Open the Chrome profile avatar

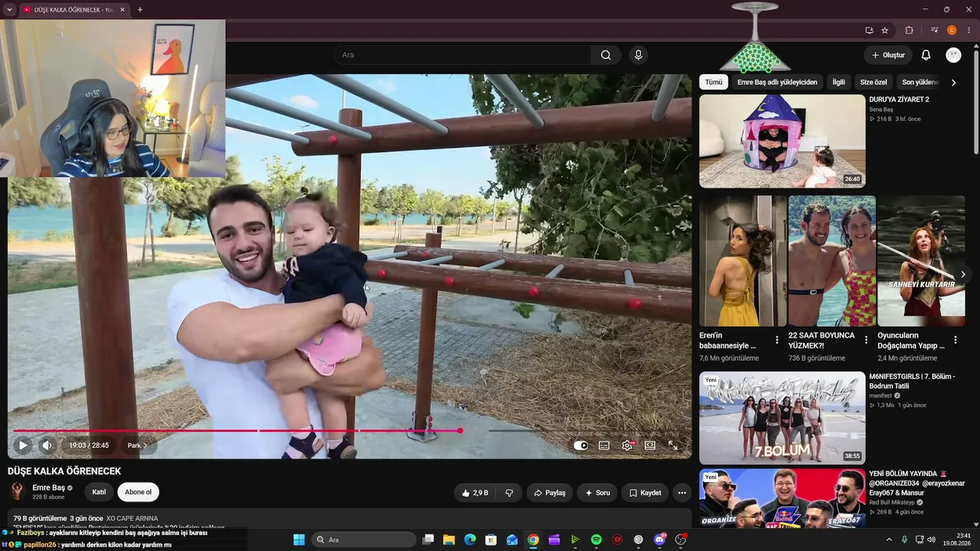tap(952, 31)
